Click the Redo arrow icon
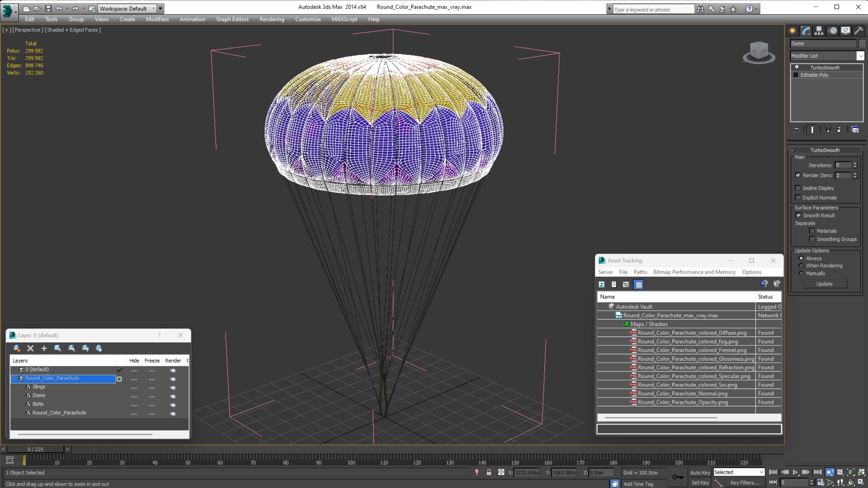Screen dimensions: 868x488 75,9
